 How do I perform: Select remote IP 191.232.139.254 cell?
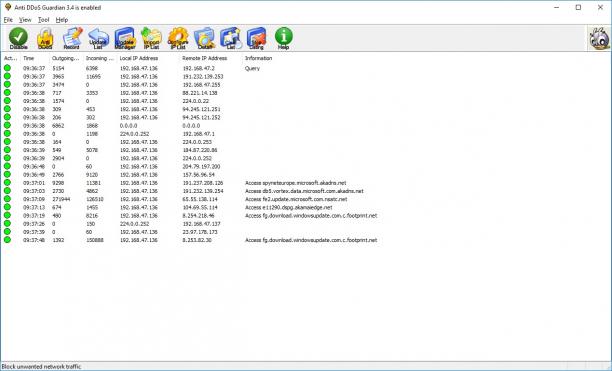coord(203,191)
